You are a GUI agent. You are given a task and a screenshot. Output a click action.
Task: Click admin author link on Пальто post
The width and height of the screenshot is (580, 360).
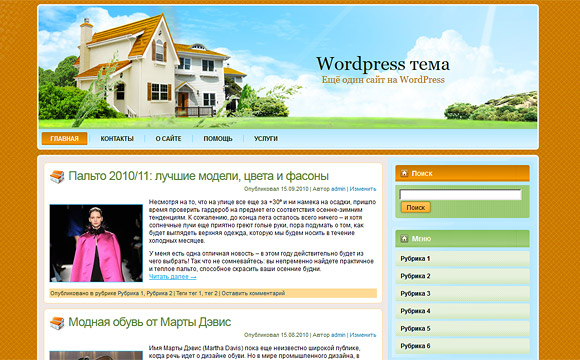point(338,189)
